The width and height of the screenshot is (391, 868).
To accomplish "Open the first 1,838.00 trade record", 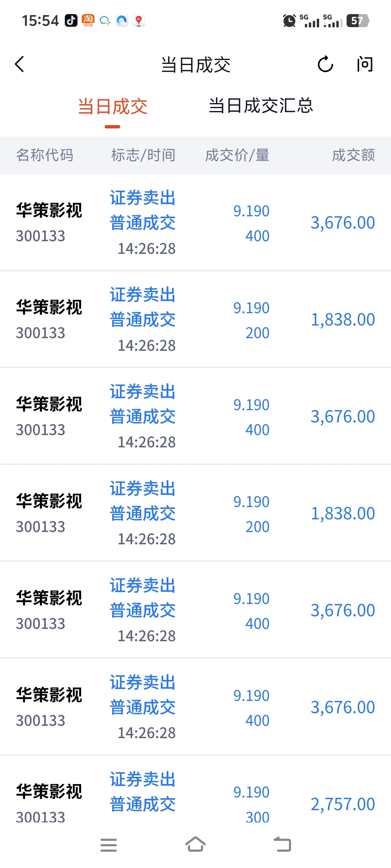I will (x=195, y=319).
